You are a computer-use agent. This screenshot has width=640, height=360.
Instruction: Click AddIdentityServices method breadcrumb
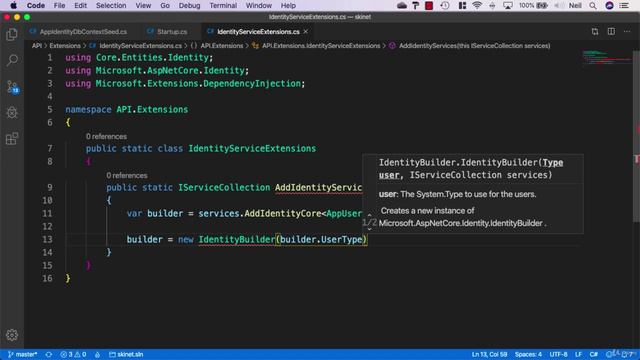(474, 46)
